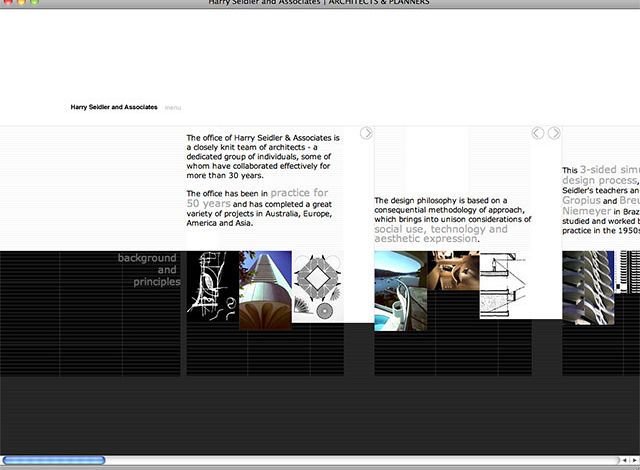The height and width of the screenshot is (470, 640).
Task: Open the waterfront balcony photo thumbnail
Action: pyautogui.click(x=401, y=290)
